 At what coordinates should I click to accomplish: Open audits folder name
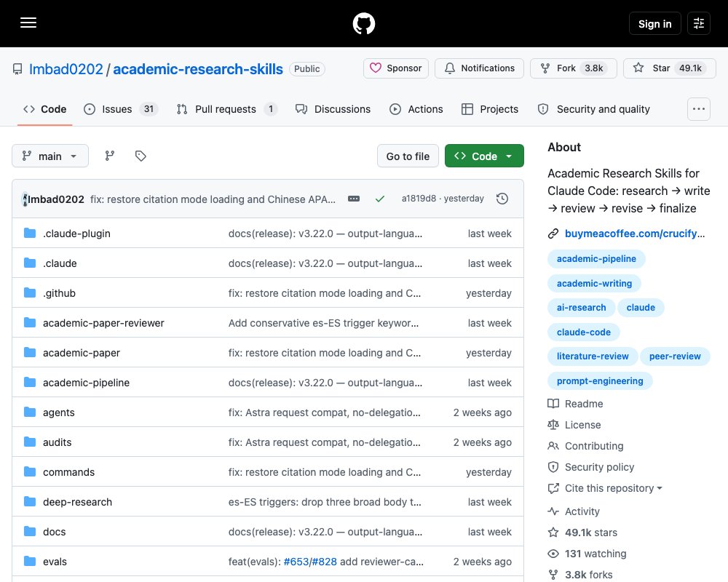[57, 442]
